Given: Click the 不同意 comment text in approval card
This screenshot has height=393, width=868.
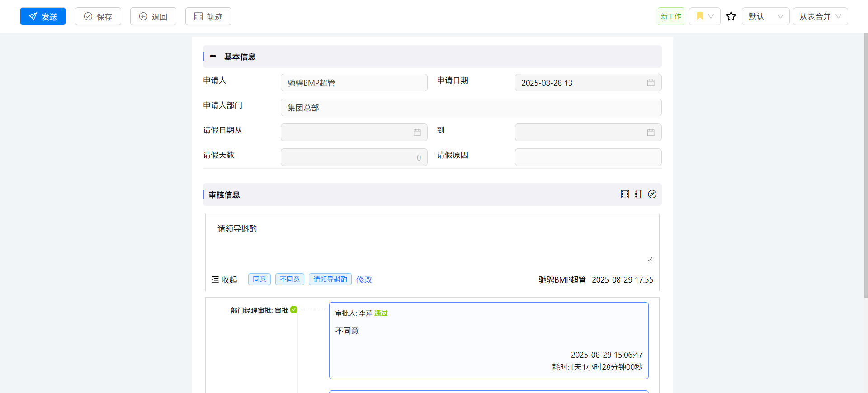Looking at the screenshot, I should click(347, 331).
